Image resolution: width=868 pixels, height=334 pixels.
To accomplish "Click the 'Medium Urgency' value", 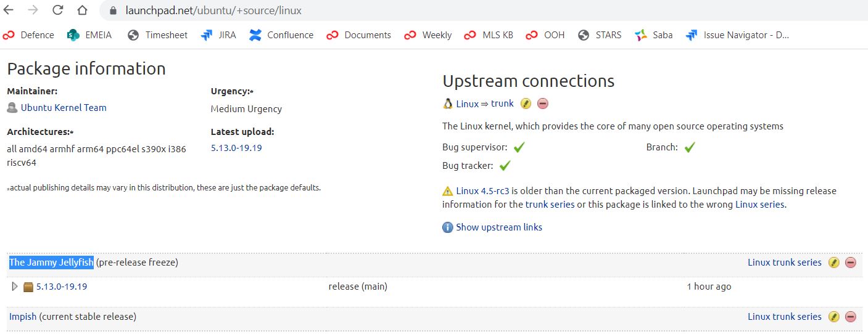I will (246, 109).
